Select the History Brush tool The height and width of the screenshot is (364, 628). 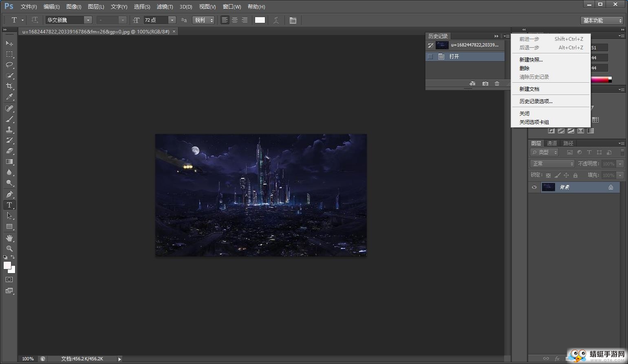[9, 140]
